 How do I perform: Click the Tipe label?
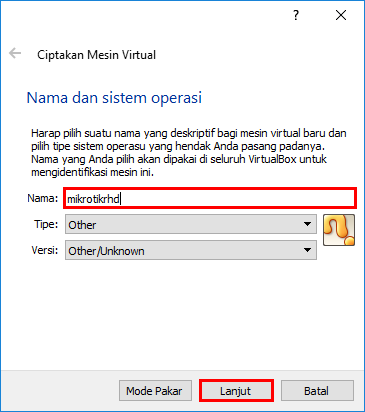click(46, 224)
